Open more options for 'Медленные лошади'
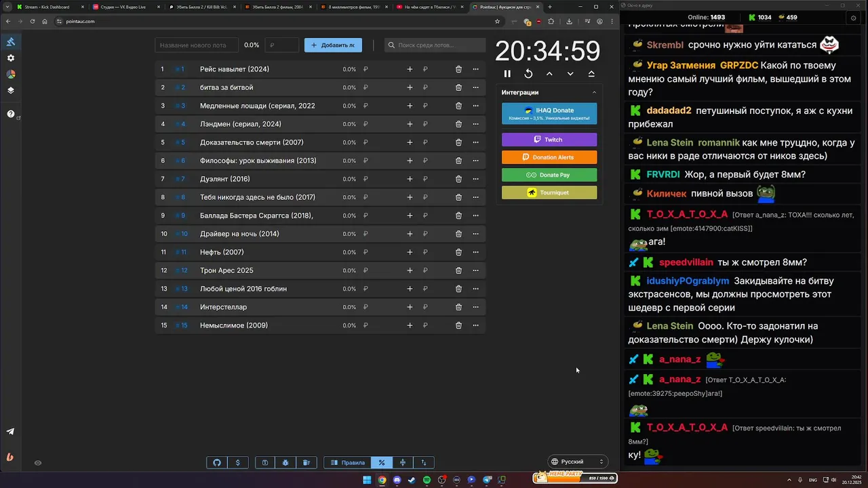 point(475,106)
